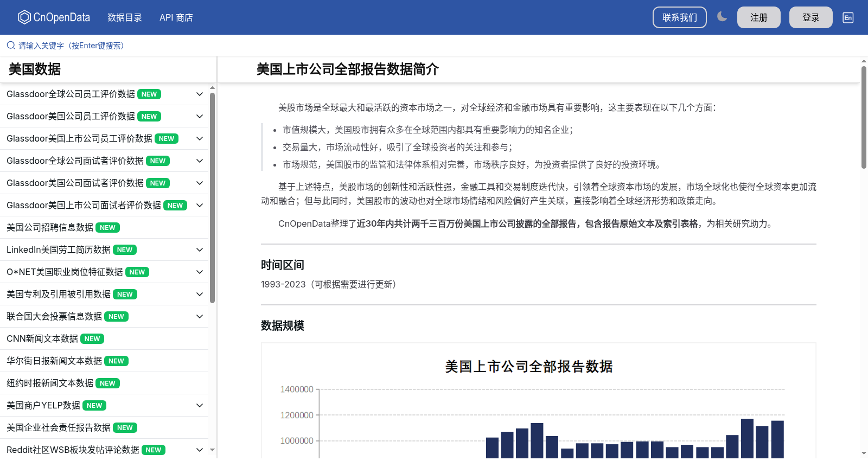Expand LinkedIn美国劳工简历数据 chevron
This screenshot has height=467, width=868.
(200, 250)
